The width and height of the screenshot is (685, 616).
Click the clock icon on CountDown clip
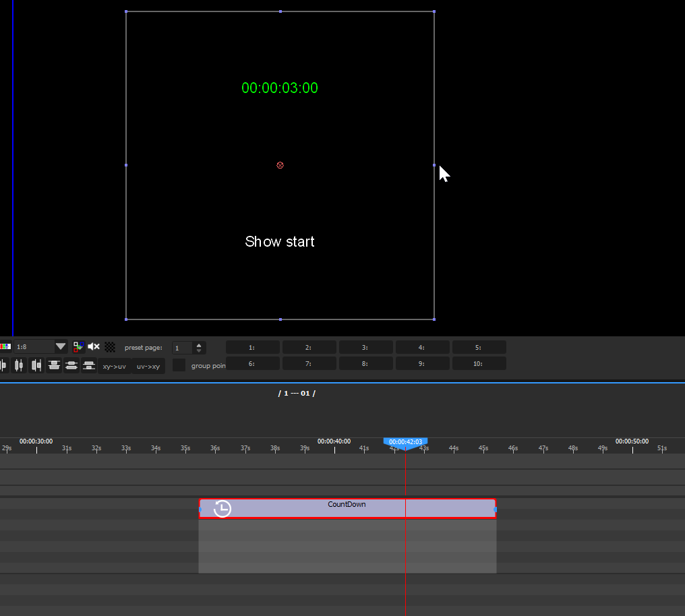coord(222,509)
